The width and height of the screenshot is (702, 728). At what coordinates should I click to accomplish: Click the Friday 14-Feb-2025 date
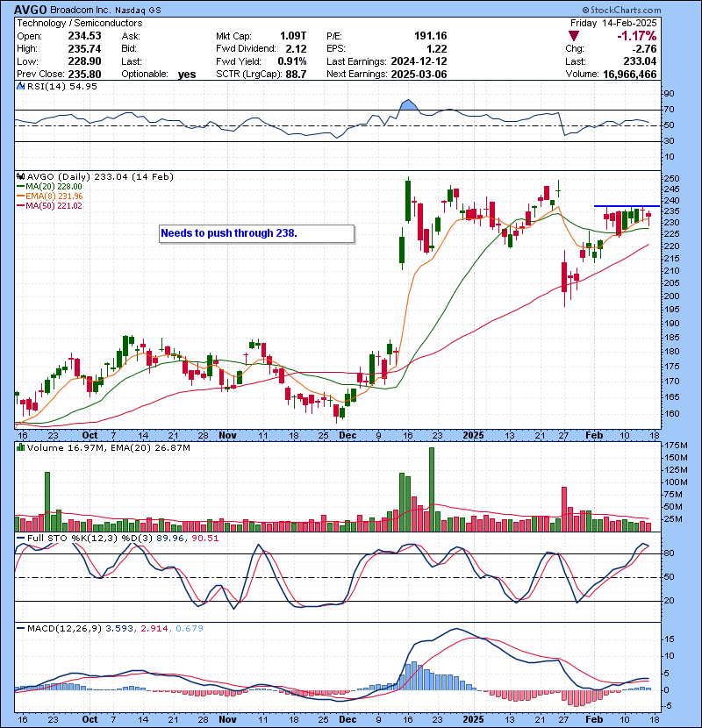pyautogui.click(x=613, y=23)
